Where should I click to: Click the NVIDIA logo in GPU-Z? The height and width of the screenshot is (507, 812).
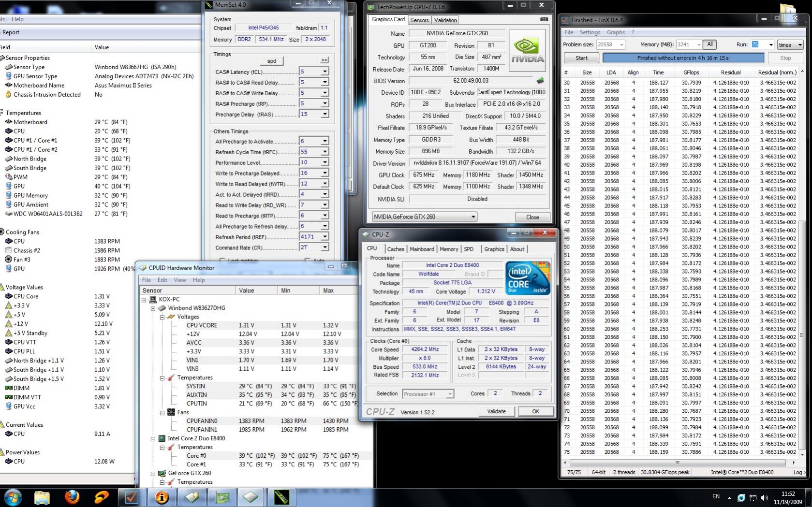(x=527, y=50)
